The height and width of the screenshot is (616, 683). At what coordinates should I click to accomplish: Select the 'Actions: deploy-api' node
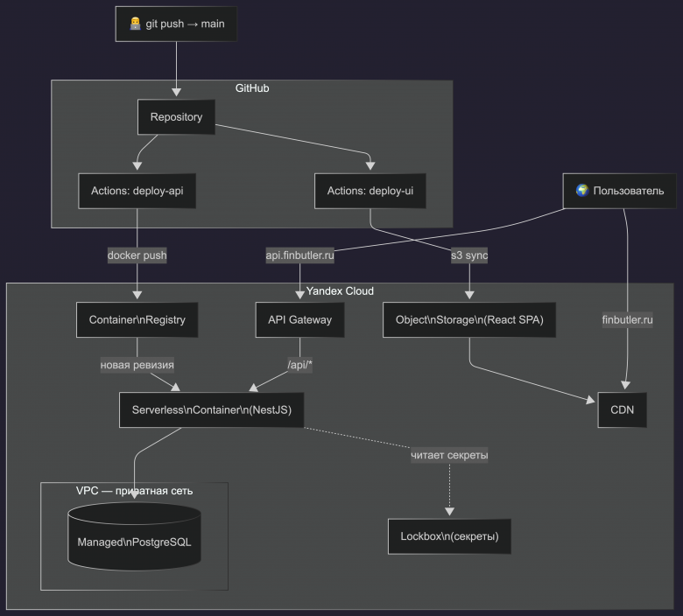pos(137,191)
